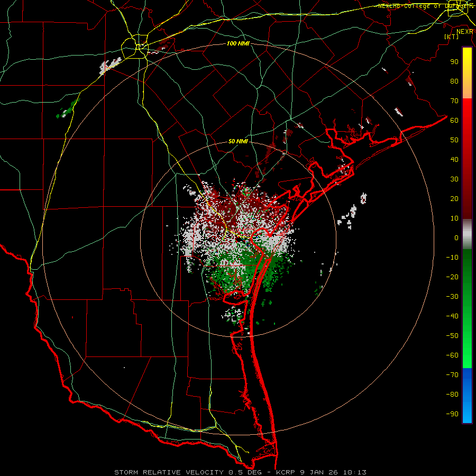Screen dimensions: 476x476
Task: Select the 80 value on the velocity legend
Action: coord(454,81)
